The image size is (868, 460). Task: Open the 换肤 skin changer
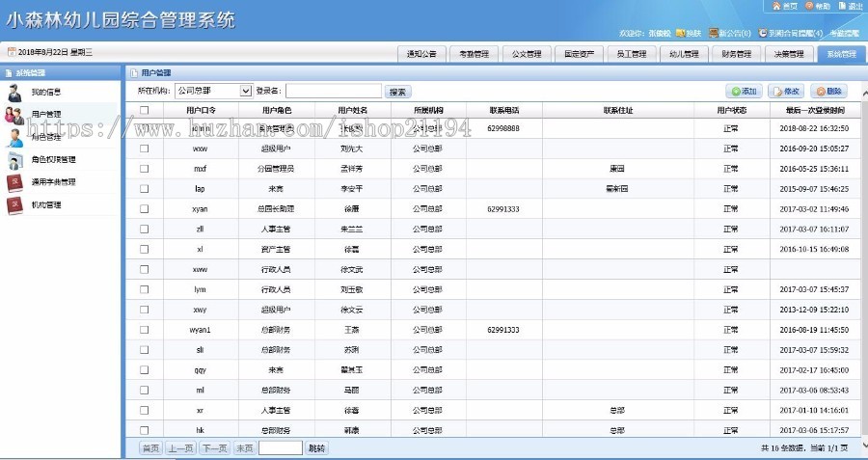click(689, 33)
